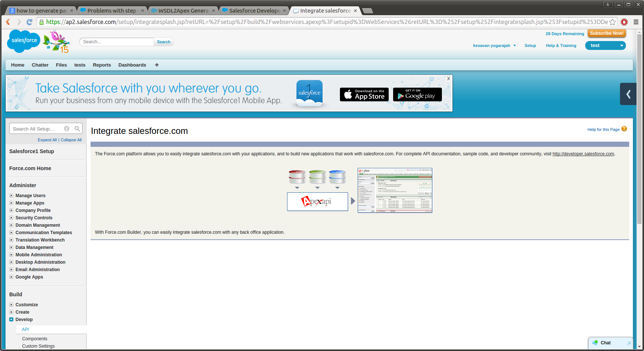Image resolution: width=644 pixels, height=351 pixels.
Task: Click the 28 Days Remaining link
Action: tap(565, 34)
